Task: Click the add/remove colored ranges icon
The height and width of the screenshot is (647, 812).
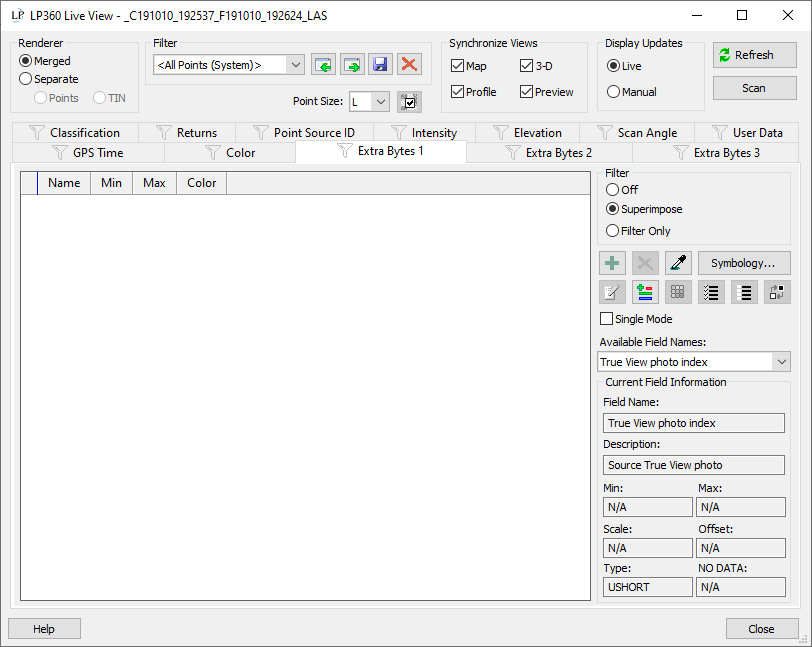Action: (645, 292)
